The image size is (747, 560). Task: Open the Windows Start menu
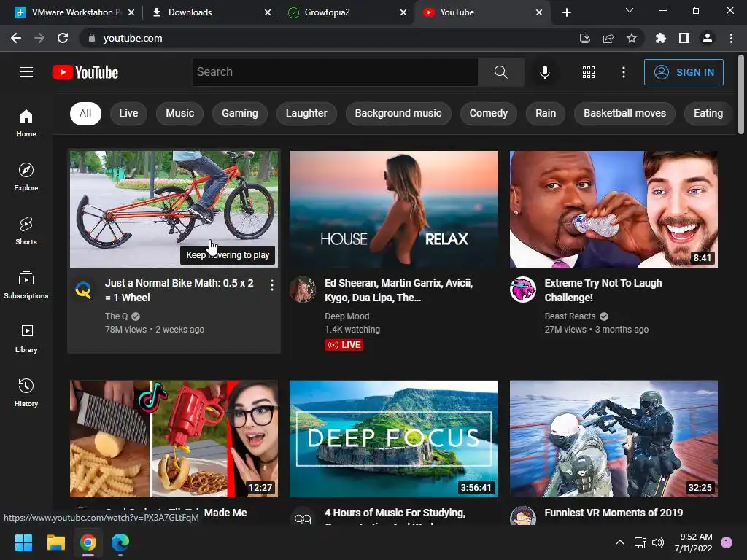tap(23, 542)
